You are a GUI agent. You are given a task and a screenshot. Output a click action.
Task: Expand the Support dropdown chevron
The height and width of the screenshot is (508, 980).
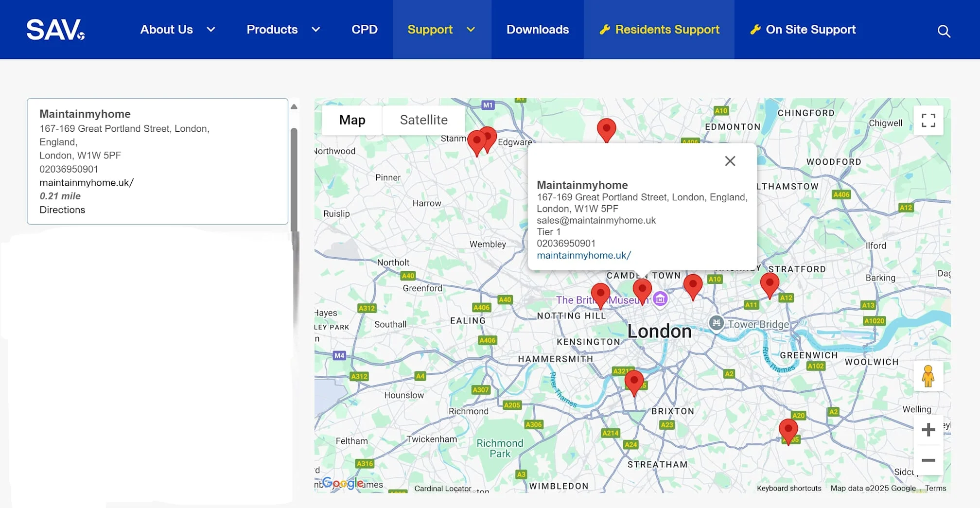[471, 30]
